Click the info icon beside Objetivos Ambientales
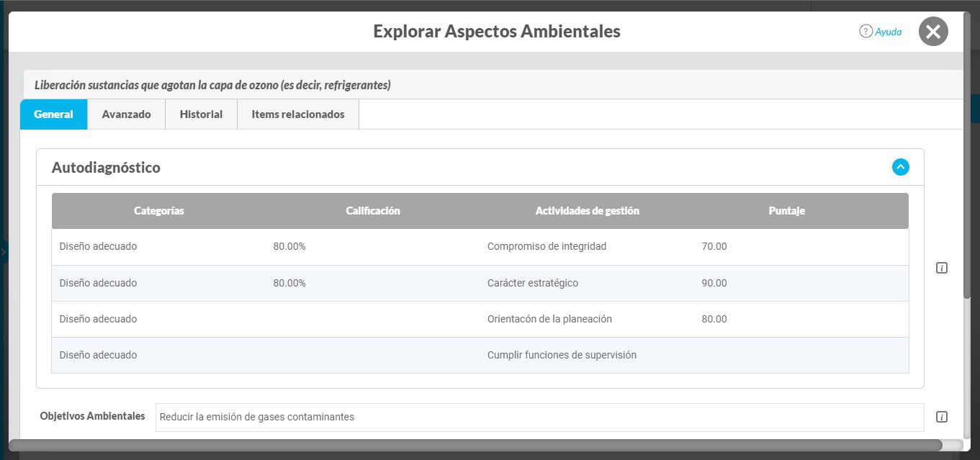 pyautogui.click(x=941, y=417)
